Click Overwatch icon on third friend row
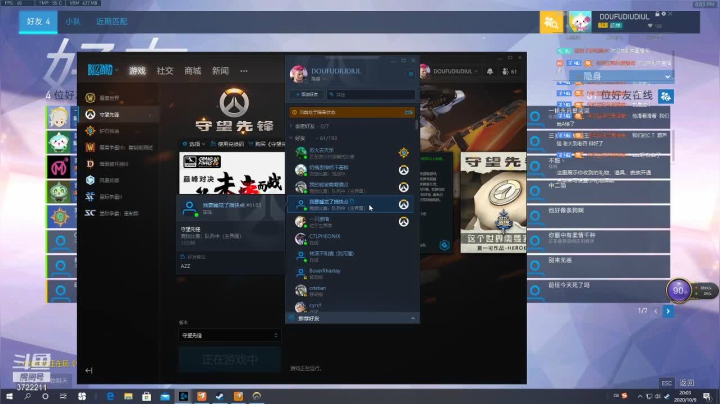 (404, 187)
